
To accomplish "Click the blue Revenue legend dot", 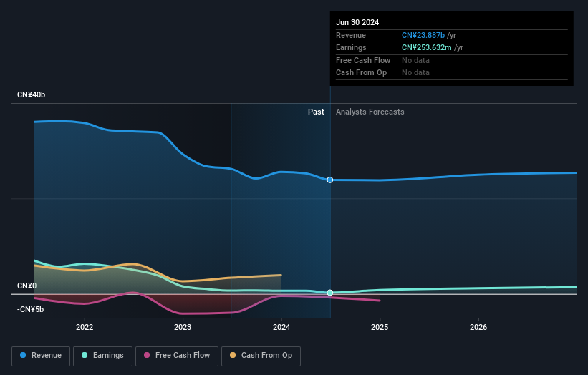I will tap(23, 355).
